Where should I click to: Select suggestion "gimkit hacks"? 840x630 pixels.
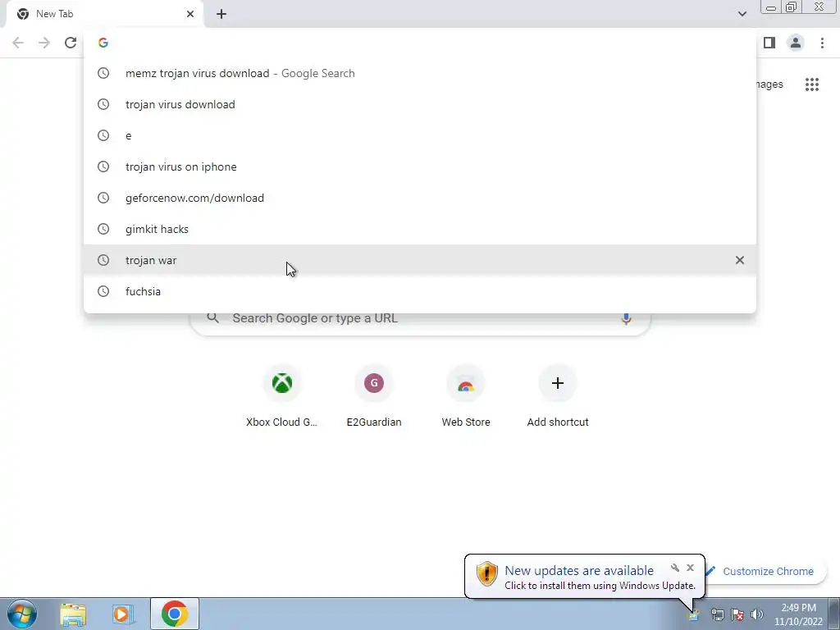tap(420, 229)
